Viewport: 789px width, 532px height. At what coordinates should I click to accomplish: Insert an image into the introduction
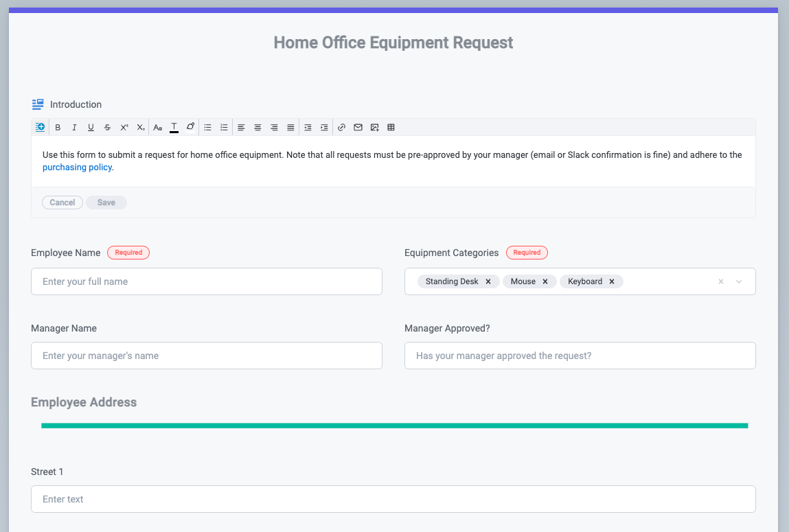pyautogui.click(x=374, y=127)
